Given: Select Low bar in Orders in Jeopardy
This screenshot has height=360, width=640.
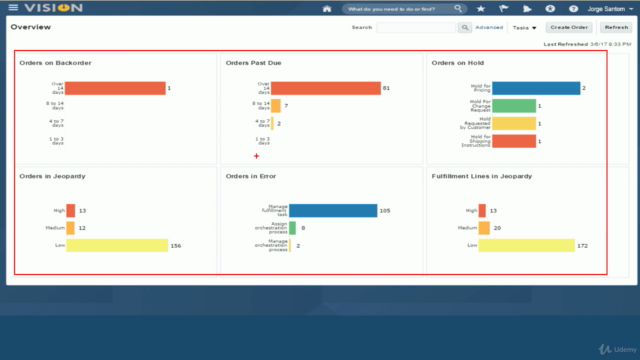Looking at the screenshot, I should point(117,245).
